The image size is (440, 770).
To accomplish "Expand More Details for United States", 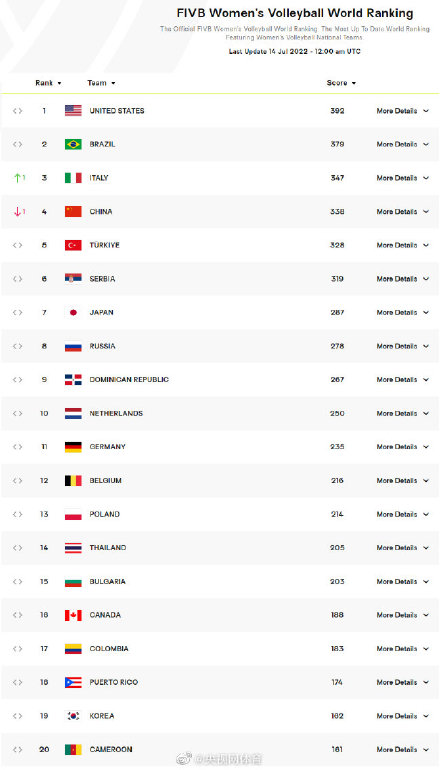I will click(x=403, y=111).
